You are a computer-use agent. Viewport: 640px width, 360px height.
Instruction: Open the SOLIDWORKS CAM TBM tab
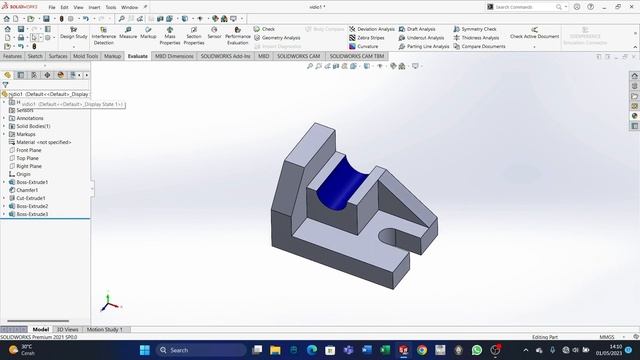[357, 56]
